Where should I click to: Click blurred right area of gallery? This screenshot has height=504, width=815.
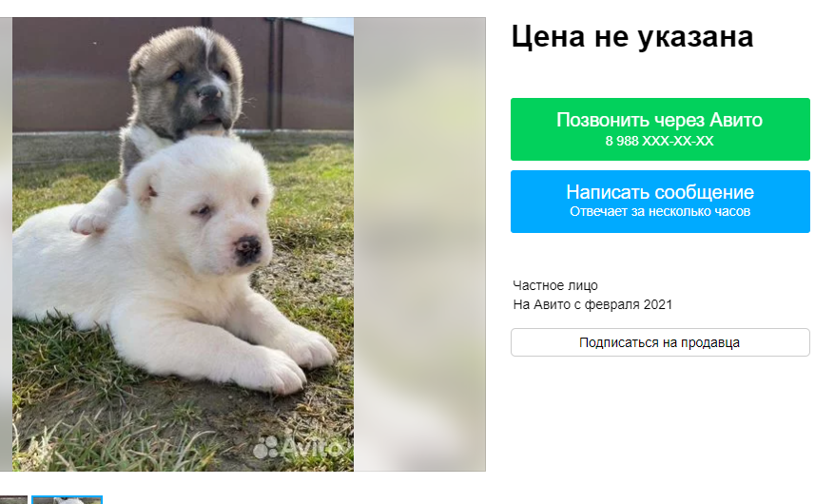click(x=419, y=244)
